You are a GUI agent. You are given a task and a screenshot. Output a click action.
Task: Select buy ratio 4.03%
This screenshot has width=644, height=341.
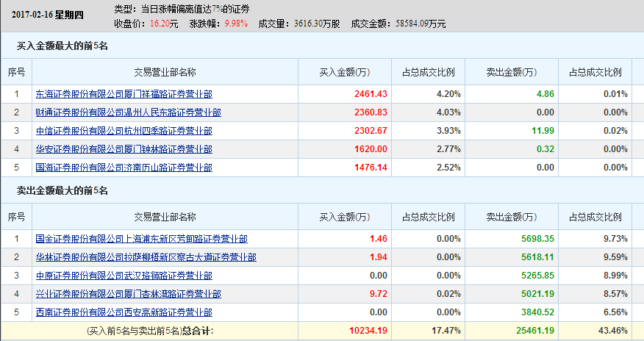click(448, 112)
